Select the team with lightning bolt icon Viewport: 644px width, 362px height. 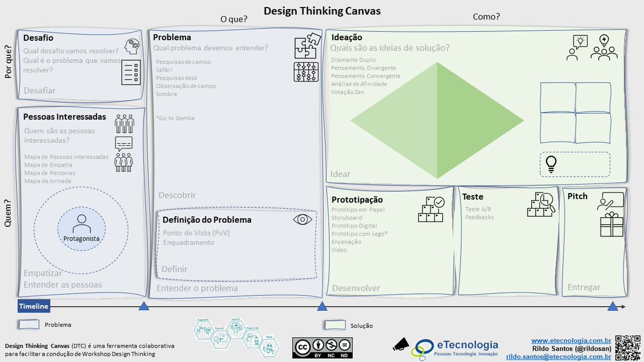pyautogui.click(x=604, y=48)
